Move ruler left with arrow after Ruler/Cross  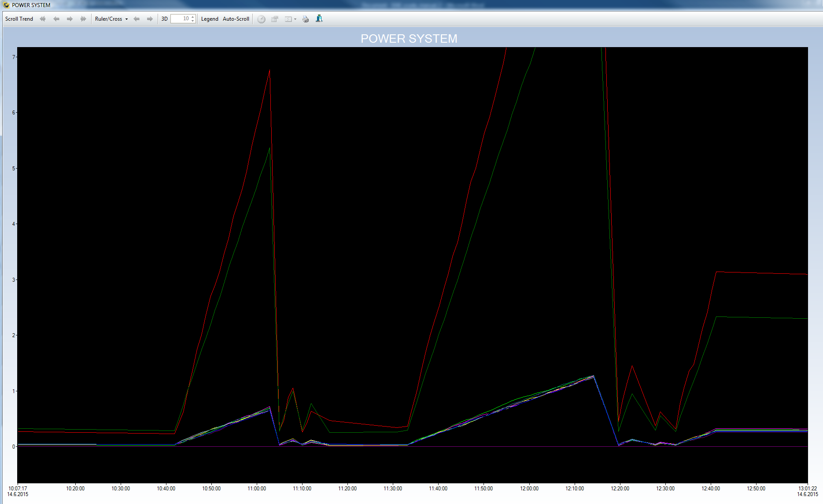click(x=137, y=19)
